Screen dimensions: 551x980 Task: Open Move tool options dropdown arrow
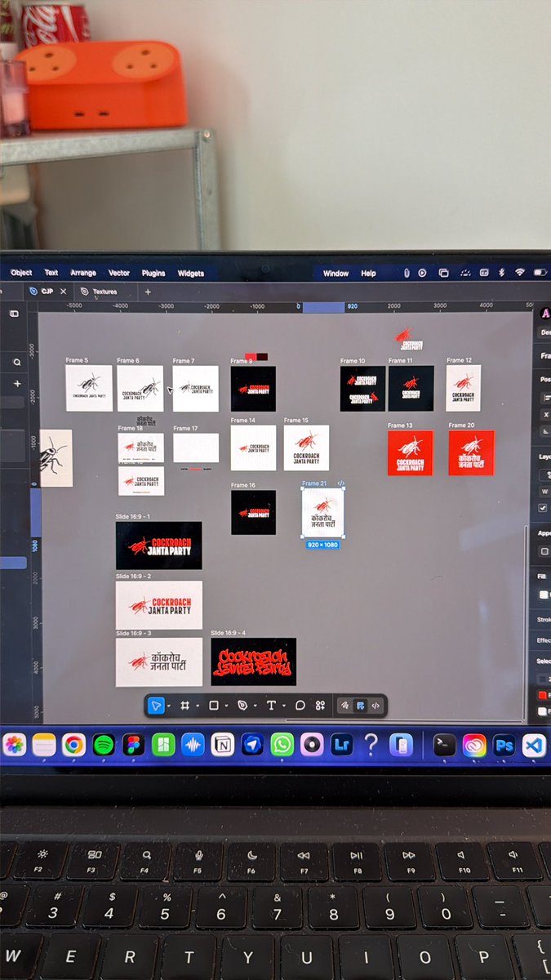(x=168, y=706)
